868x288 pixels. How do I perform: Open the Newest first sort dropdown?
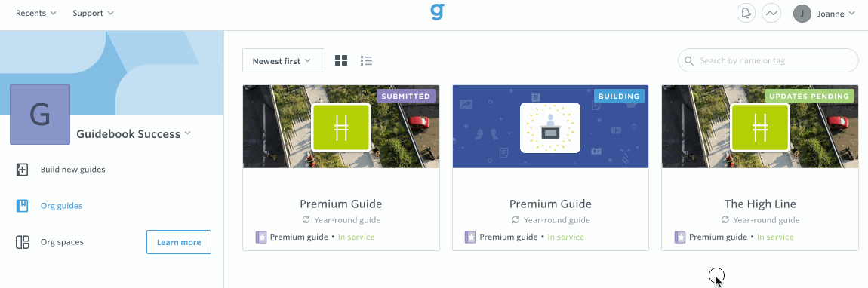[x=284, y=60]
